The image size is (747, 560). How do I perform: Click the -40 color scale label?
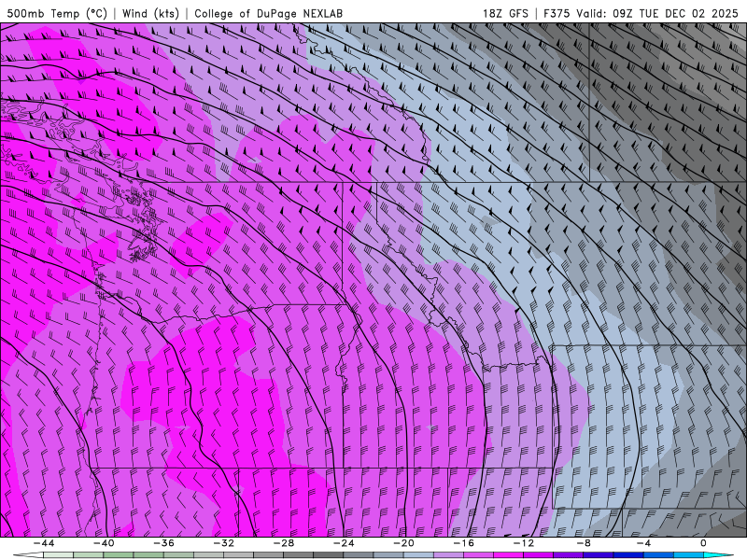pos(104,543)
